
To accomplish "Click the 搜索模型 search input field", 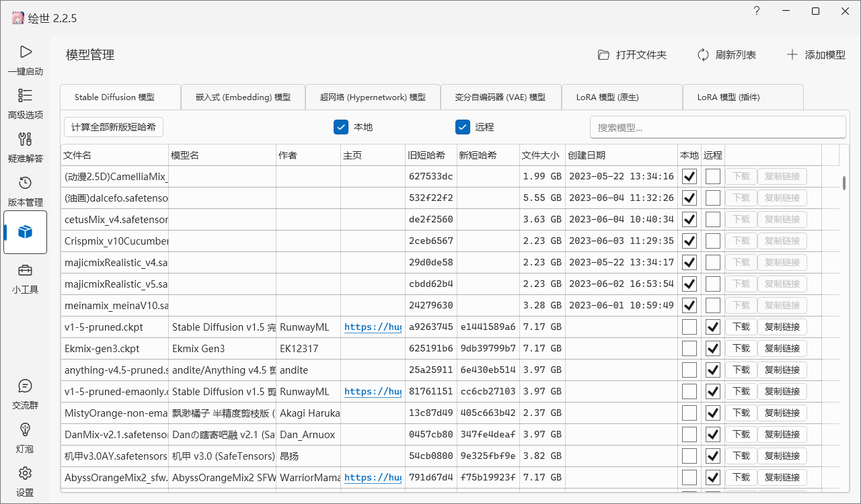I will click(717, 127).
